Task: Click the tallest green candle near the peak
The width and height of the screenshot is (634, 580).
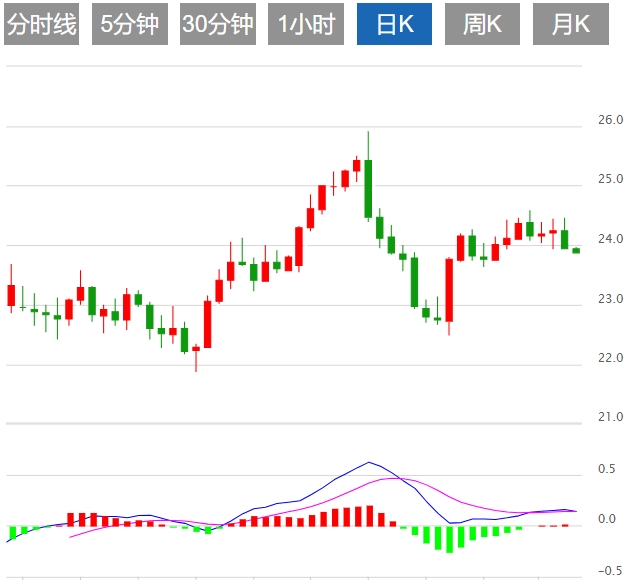Action: tap(368, 189)
